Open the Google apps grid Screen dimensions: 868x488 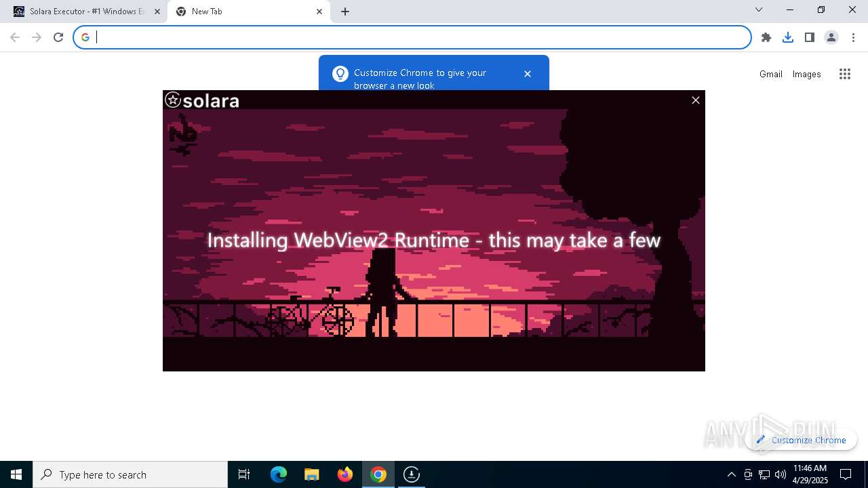pos(845,74)
